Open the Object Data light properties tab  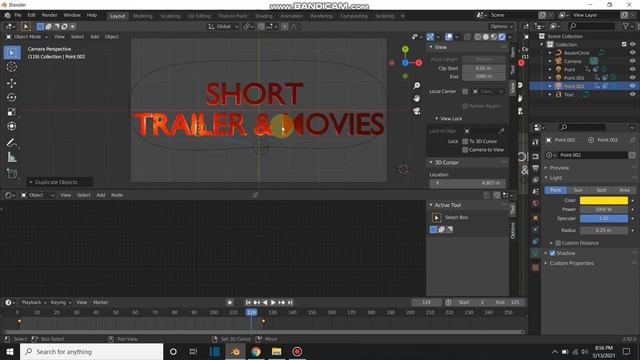pyautogui.click(x=536, y=253)
